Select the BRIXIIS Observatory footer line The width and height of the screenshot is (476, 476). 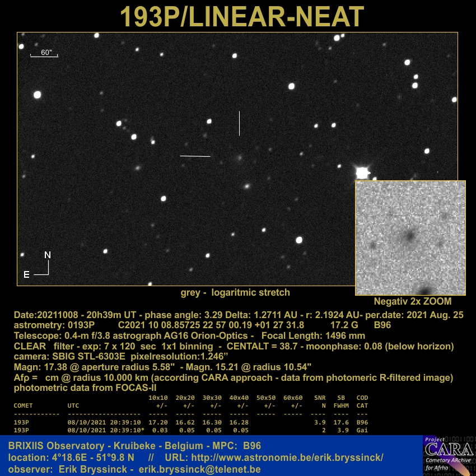tap(134, 446)
